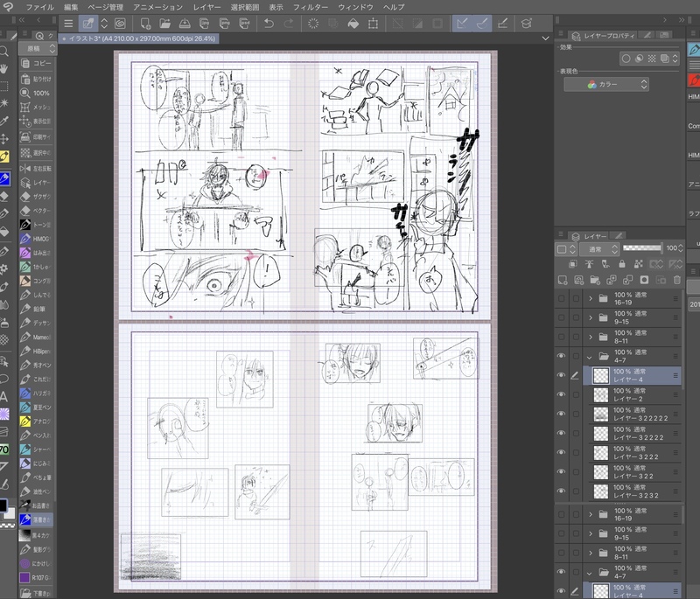Image resolution: width=700 pixels, height=599 pixels.
Task: Open the canvas tab list chevron
Action: 545,38
